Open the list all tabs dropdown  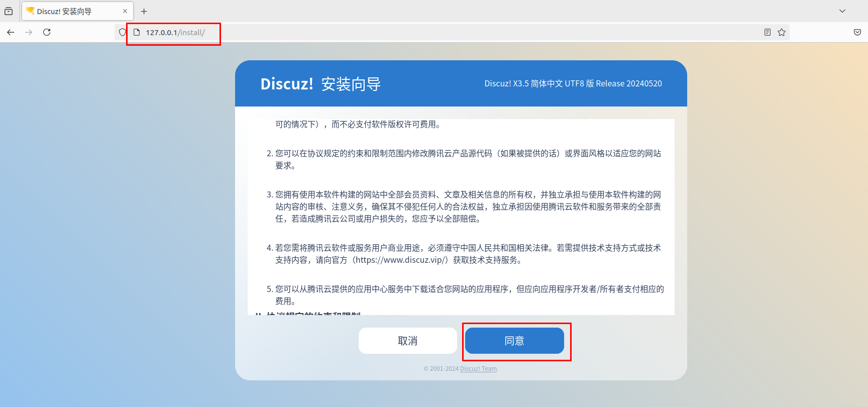(842, 11)
